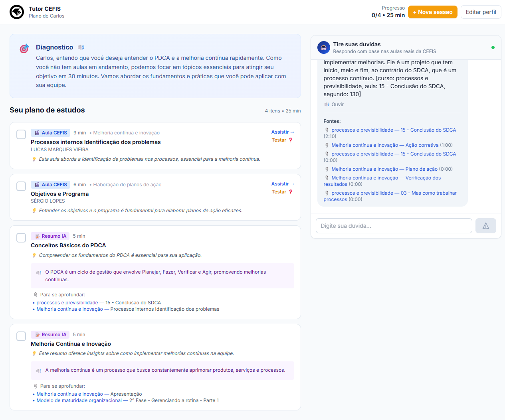The width and height of the screenshot is (505, 420).
Task: Play audio for melhoria contínua summary
Action: click(39, 371)
